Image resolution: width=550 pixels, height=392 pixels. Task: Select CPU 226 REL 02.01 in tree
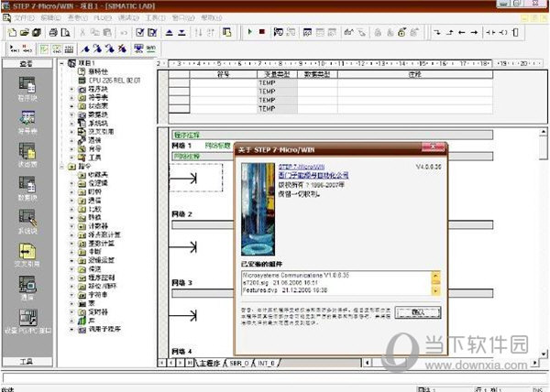point(114,81)
